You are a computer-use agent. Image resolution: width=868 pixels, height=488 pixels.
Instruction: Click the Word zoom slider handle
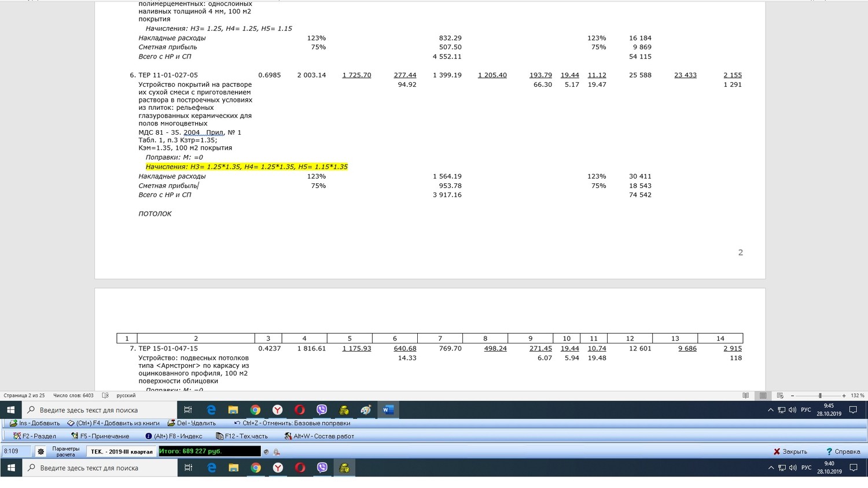pyautogui.click(x=820, y=395)
